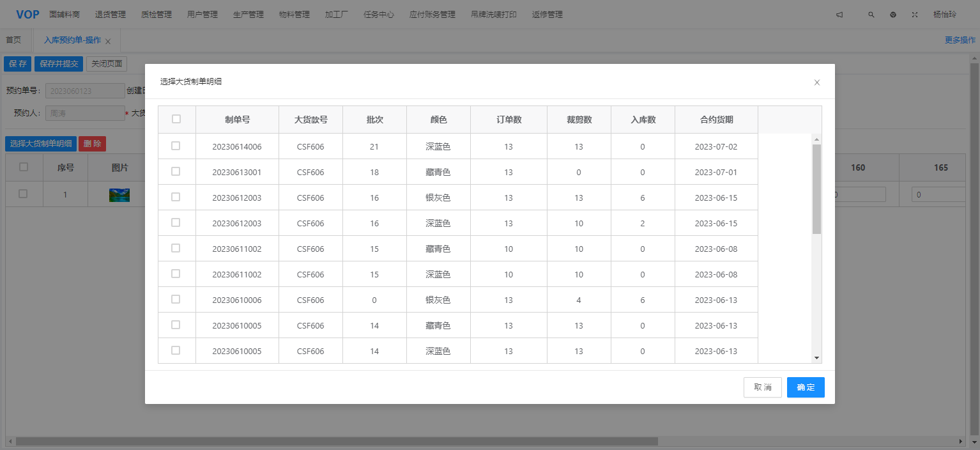
Task: Expand the 更多操作 menu
Action: click(960, 40)
